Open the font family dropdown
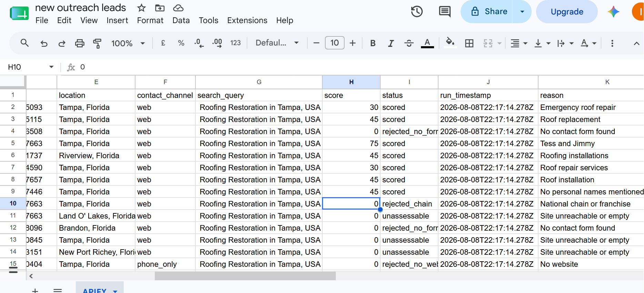 click(277, 43)
